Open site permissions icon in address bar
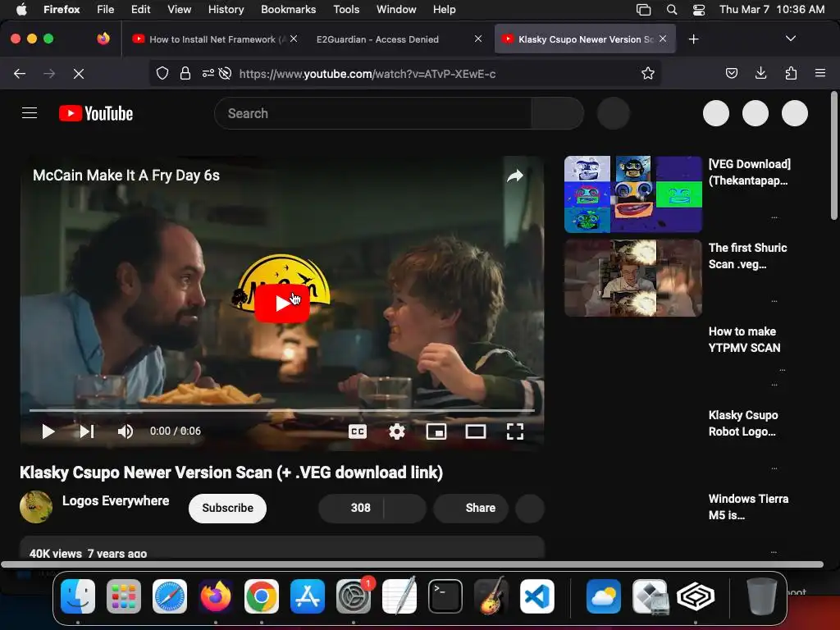This screenshot has height=630, width=840. tap(208, 73)
